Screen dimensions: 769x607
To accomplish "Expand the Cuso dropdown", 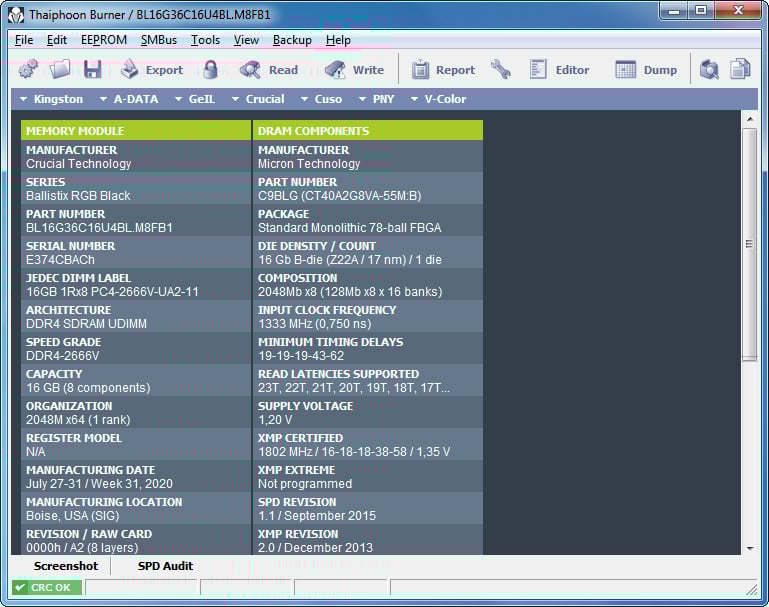I will 321,99.
